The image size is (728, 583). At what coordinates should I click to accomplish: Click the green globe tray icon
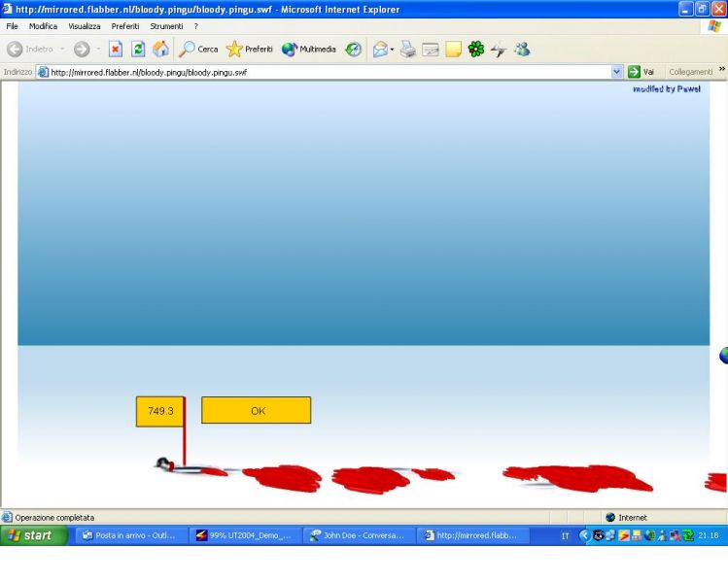(650, 535)
